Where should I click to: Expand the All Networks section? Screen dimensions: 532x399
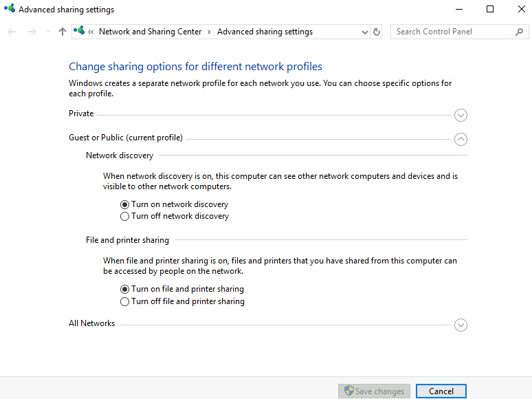(461, 325)
